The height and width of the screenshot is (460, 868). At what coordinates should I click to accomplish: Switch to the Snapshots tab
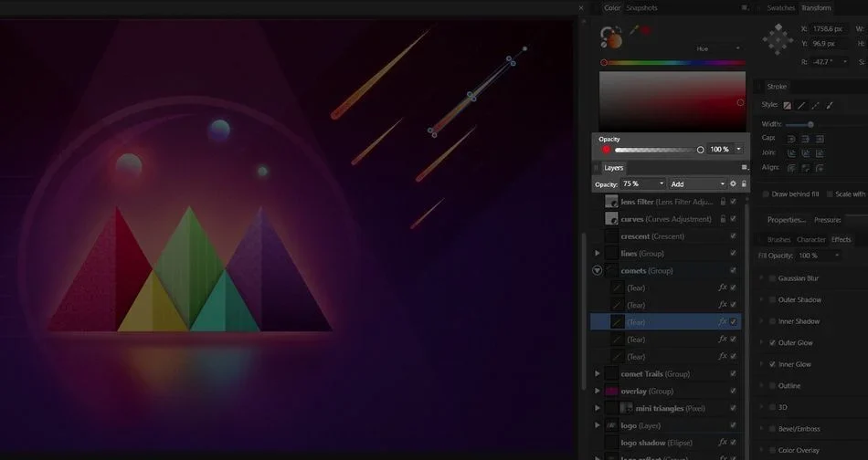point(641,7)
